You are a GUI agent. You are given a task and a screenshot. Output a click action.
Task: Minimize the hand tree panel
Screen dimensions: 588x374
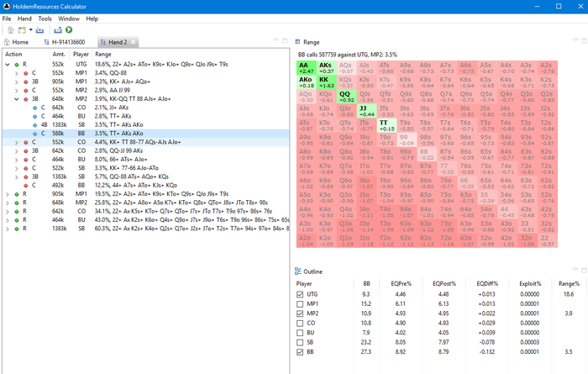click(x=276, y=40)
